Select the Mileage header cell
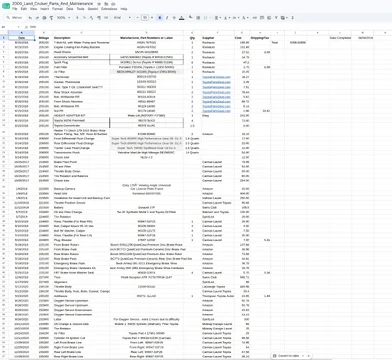392x360 pixels. pyautogui.click(x=44, y=38)
